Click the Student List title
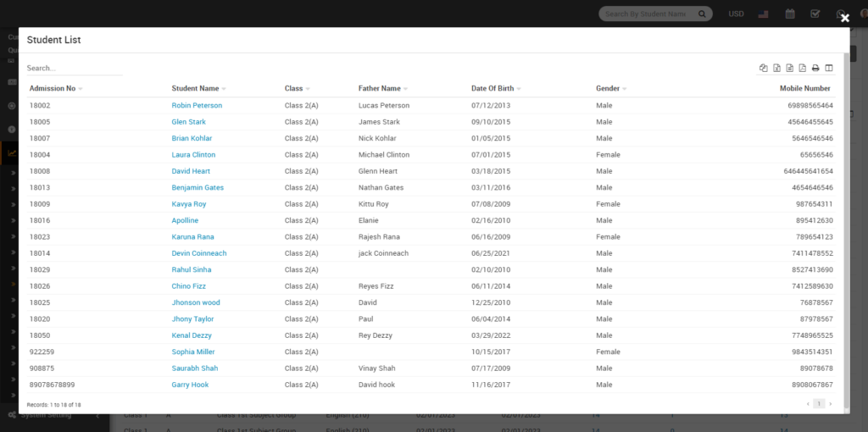The width and height of the screenshot is (868, 432). [x=53, y=40]
